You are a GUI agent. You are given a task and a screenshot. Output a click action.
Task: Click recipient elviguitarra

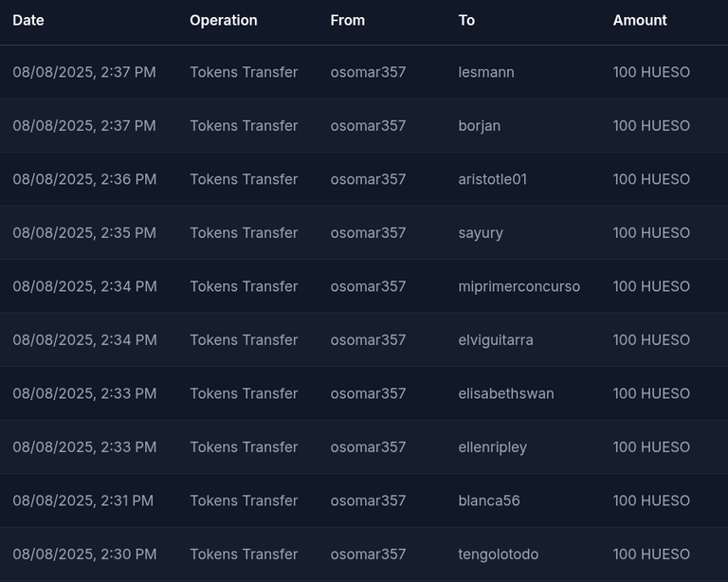click(495, 340)
